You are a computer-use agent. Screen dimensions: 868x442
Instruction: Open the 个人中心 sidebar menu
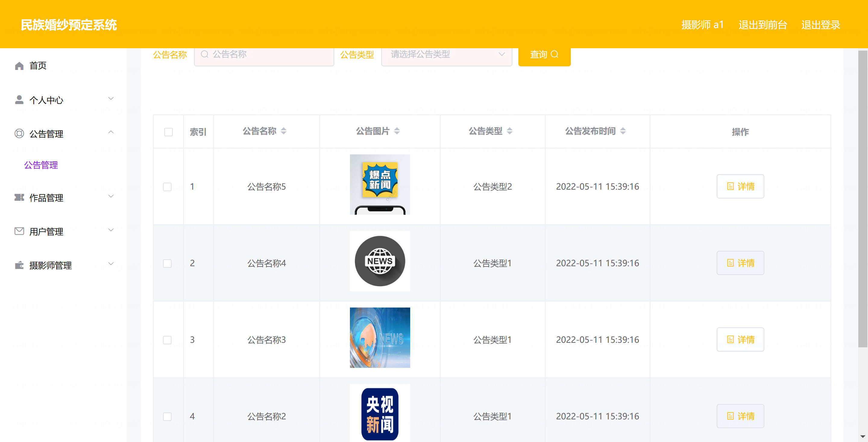click(x=63, y=100)
